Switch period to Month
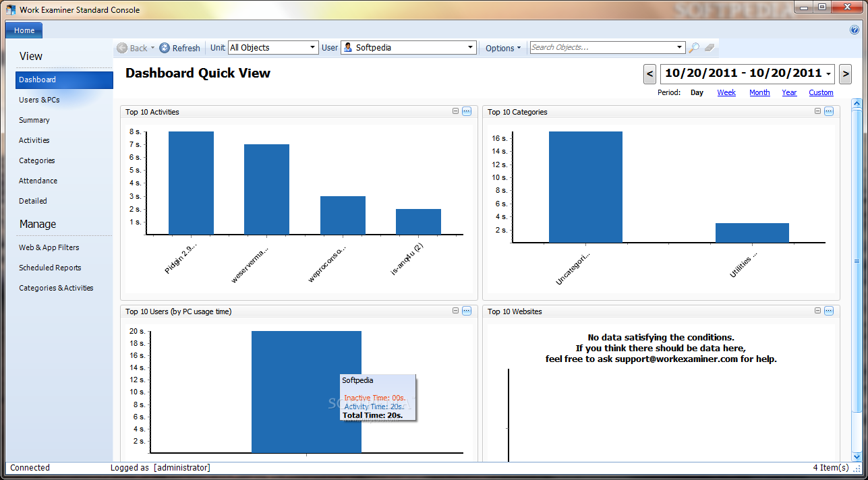The image size is (868, 480). (x=759, y=92)
